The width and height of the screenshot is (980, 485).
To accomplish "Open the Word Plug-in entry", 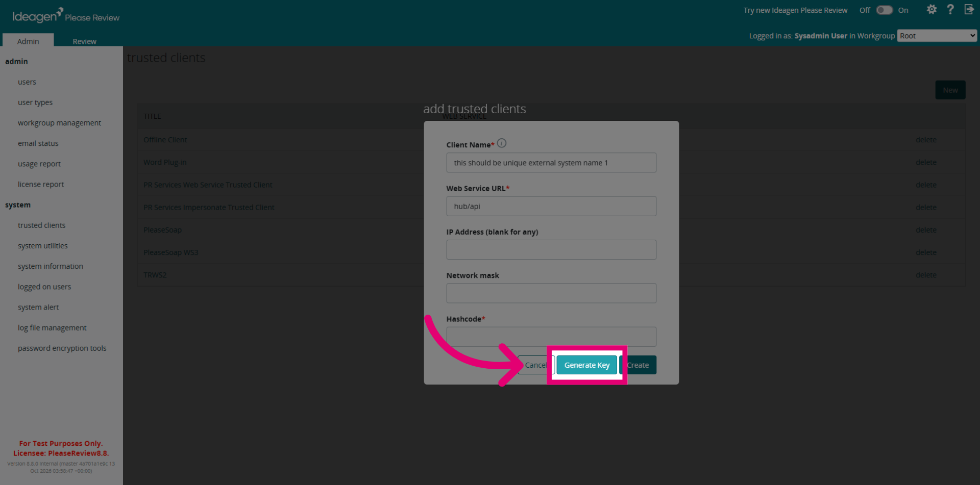I will pos(165,162).
